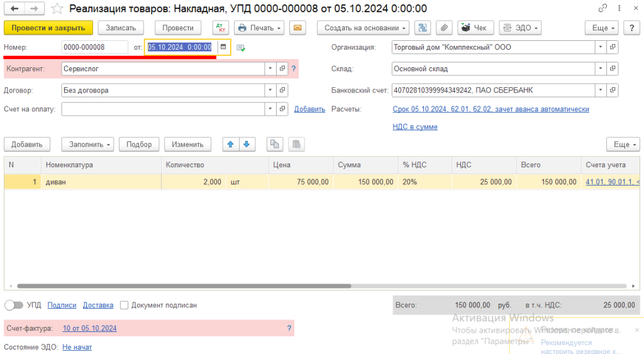The image size is (644, 354).
Task: Open the ЭДО menu
Action: tap(521, 28)
